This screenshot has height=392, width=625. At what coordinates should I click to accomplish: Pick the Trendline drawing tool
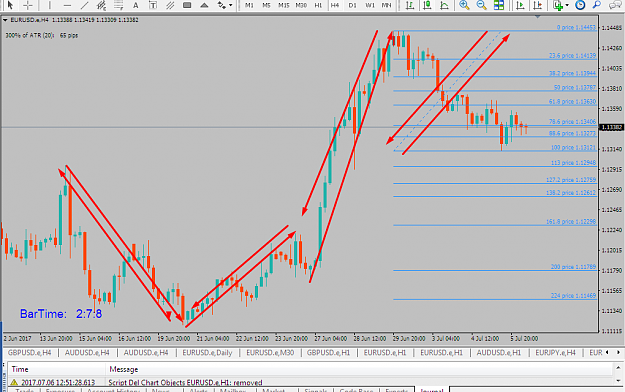[x=84, y=5]
